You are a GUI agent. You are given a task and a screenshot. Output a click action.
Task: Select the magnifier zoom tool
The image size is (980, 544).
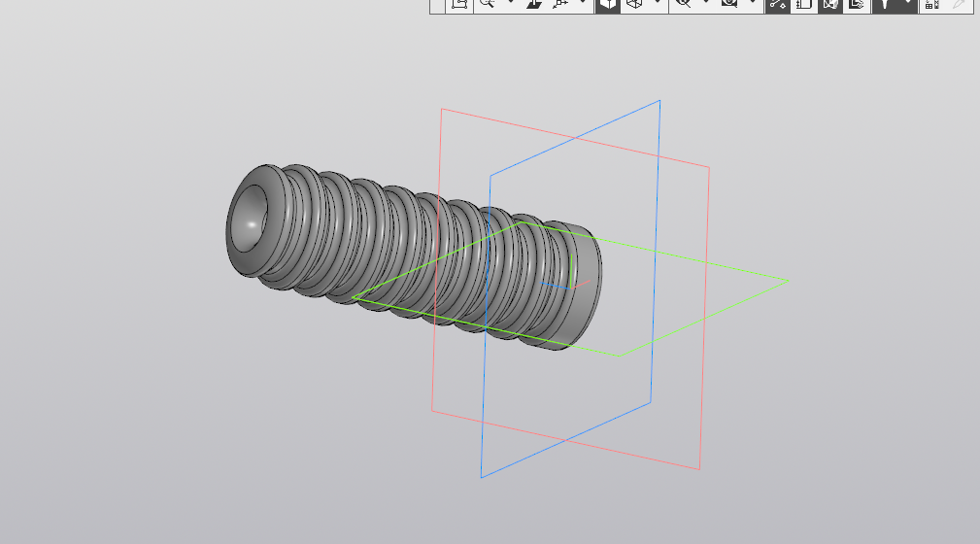tap(487, 4)
